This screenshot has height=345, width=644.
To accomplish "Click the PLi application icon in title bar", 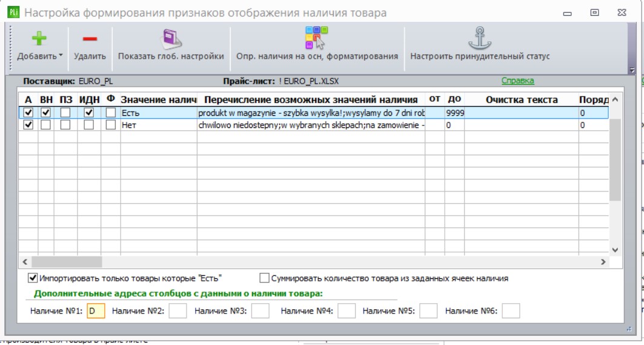I will [13, 12].
